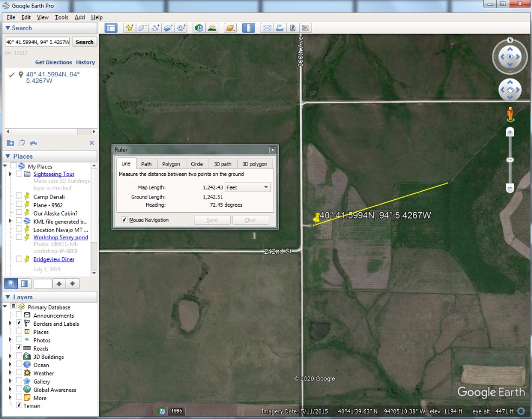Open Workshop Seney pond link
Image resolution: width=532 pixels, height=419 pixels.
click(x=61, y=237)
